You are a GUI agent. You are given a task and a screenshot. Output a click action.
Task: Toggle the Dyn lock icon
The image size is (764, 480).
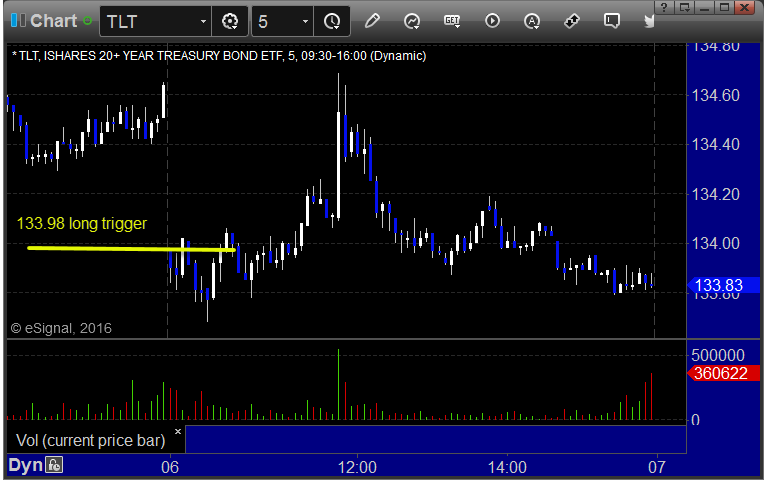pos(54,465)
